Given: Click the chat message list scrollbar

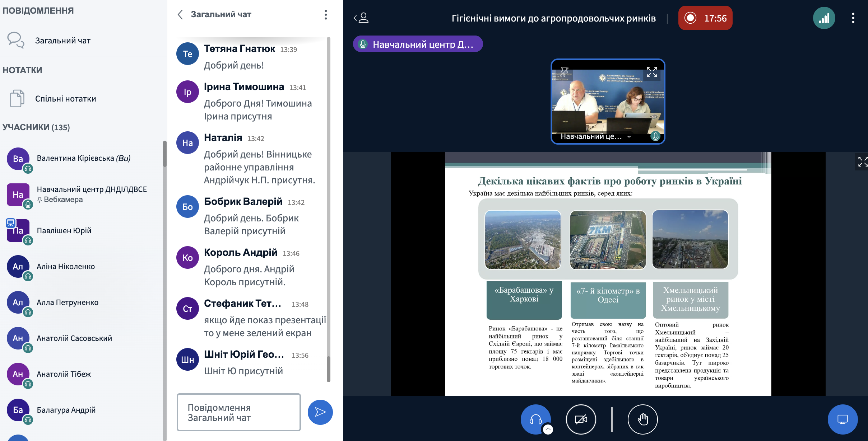Looking at the screenshot, I should coord(328,369).
